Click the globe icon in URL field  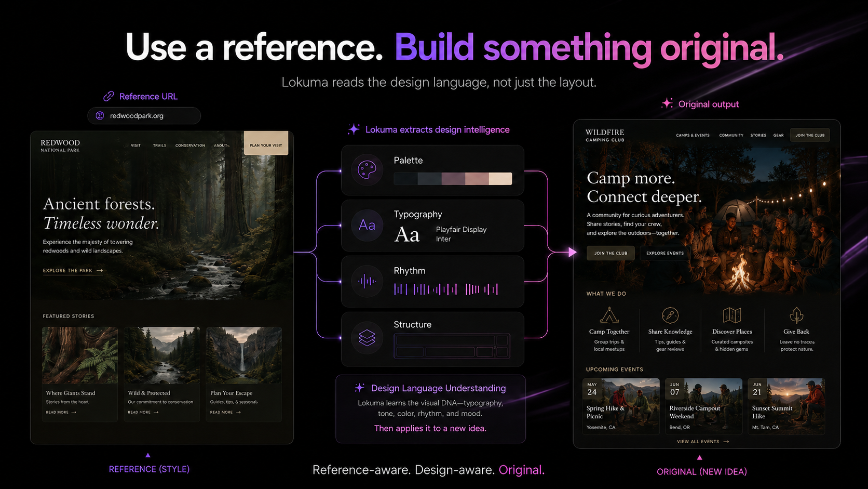click(x=100, y=115)
